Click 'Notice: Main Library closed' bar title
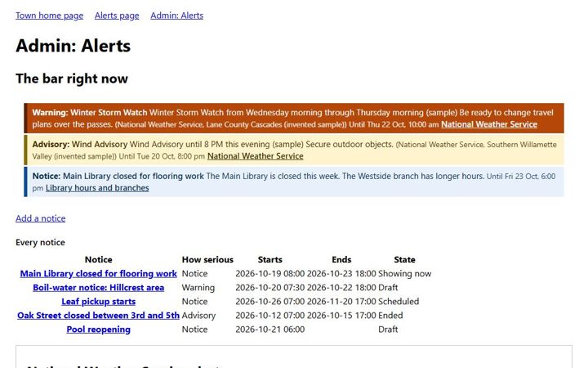 pyautogui.click(x=118, y=176)
